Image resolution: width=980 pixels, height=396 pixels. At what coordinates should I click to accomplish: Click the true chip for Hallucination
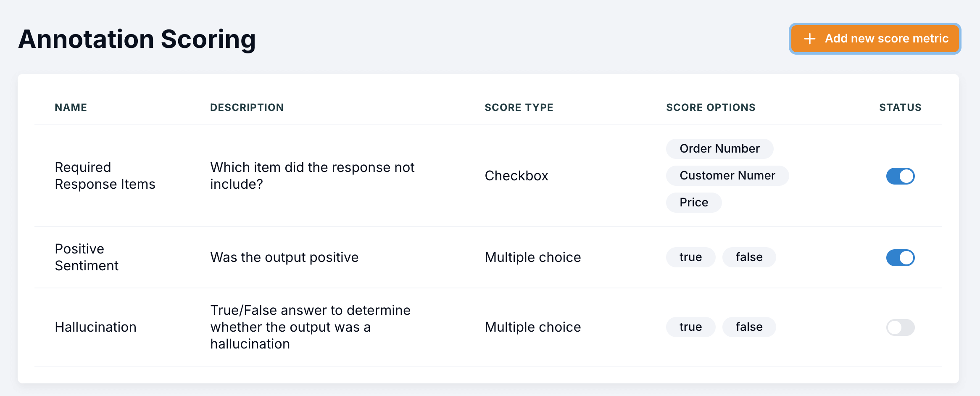coord(690,327)
